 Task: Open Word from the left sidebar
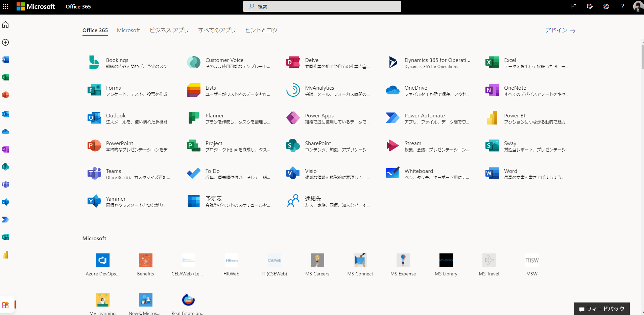(5, 60)
